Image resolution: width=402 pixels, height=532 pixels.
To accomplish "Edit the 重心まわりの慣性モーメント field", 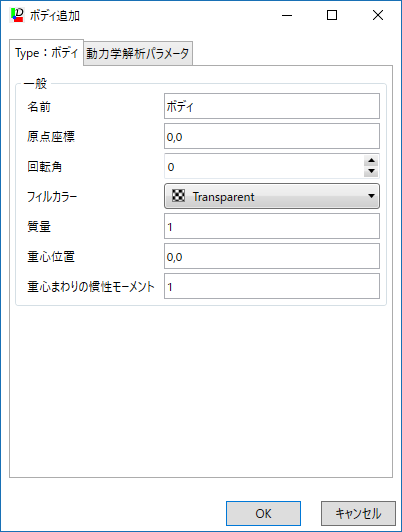I will click(272, 286).
